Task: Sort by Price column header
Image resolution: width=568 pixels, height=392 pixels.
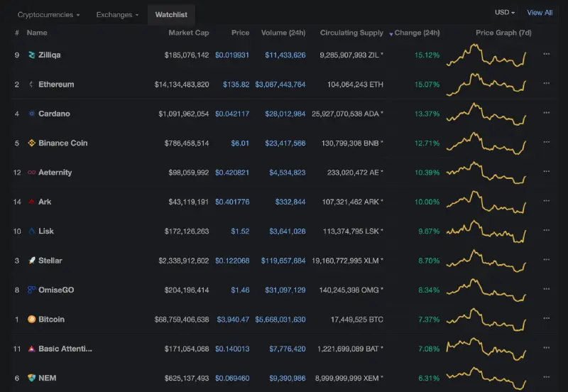Action: (240, 33)
